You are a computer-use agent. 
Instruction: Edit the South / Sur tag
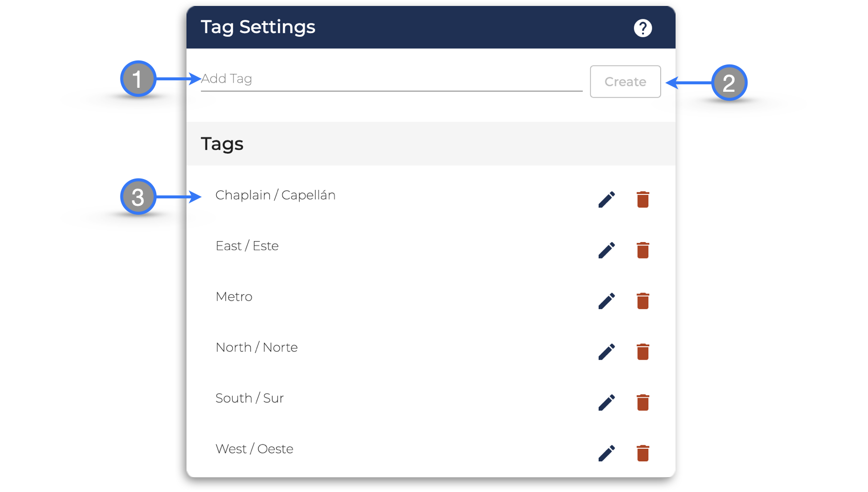pos(607,402)
